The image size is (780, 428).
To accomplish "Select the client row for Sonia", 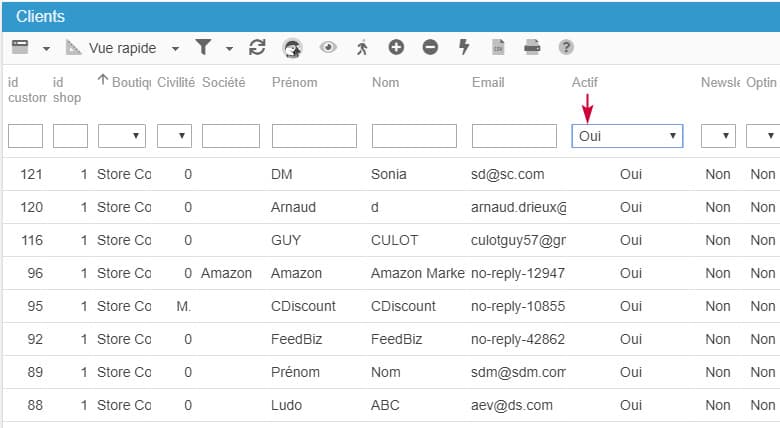I will pos(389,174).
